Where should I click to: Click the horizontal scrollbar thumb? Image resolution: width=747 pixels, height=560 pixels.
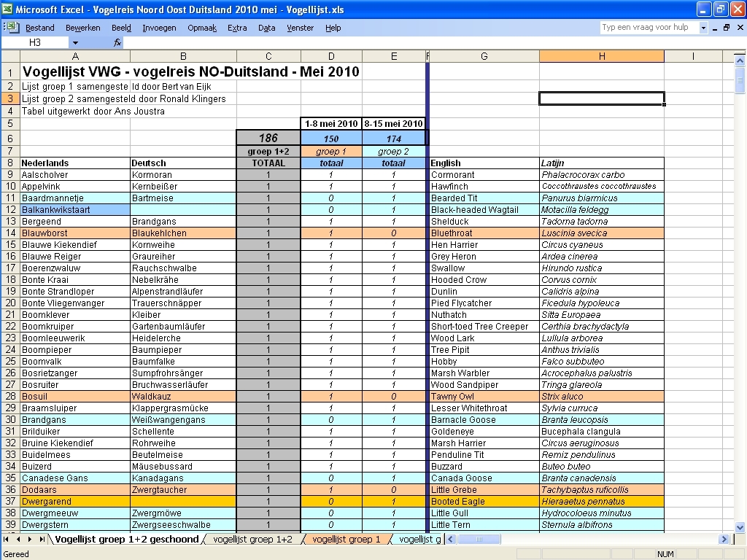pyautogui.click(x=479, y=539)
